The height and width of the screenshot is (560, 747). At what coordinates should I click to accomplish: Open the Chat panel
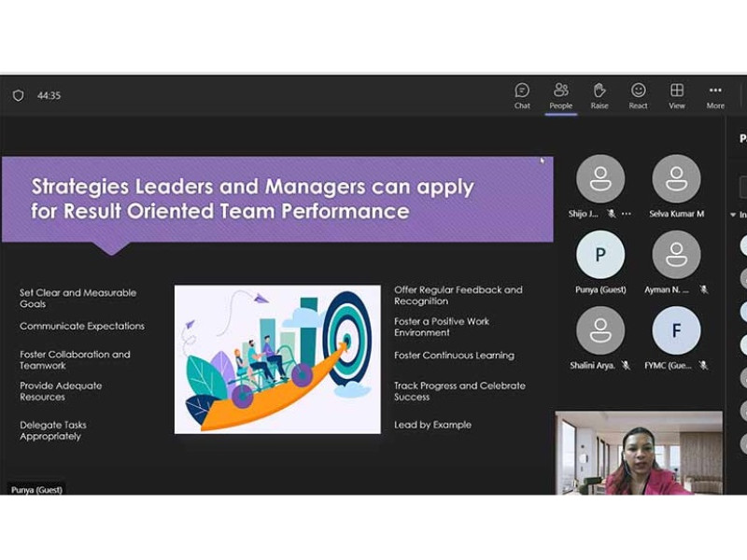pos(522,96)
